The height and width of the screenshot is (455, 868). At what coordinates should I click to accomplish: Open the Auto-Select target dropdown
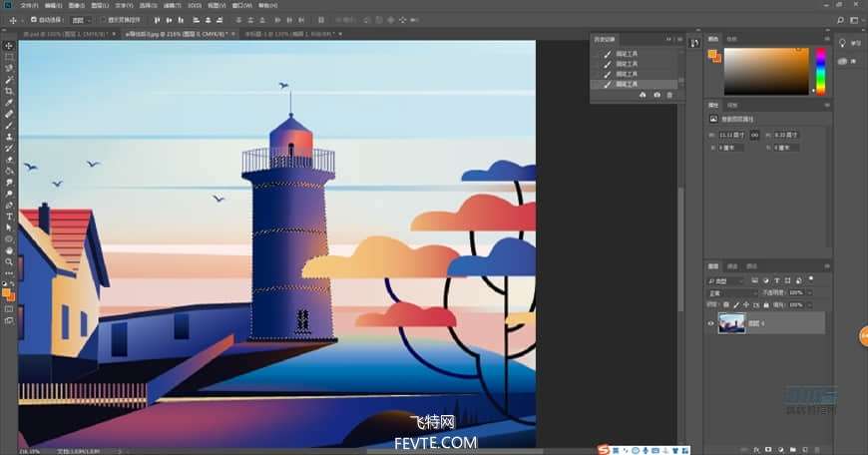[81, 20]
